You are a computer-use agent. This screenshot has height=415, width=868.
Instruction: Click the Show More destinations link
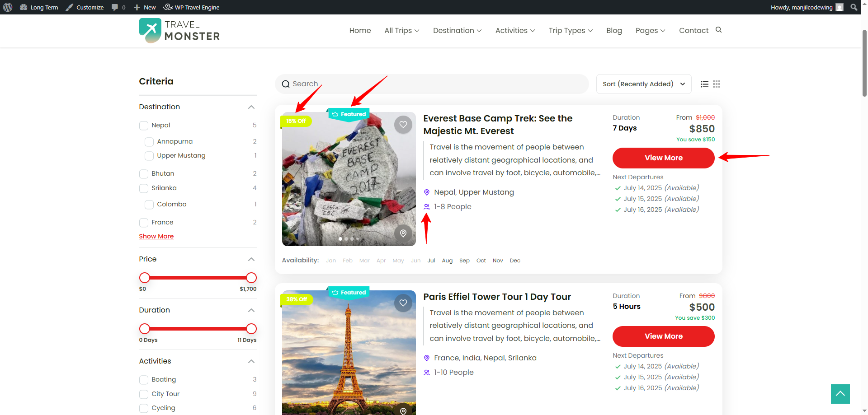tap(156, 236)
